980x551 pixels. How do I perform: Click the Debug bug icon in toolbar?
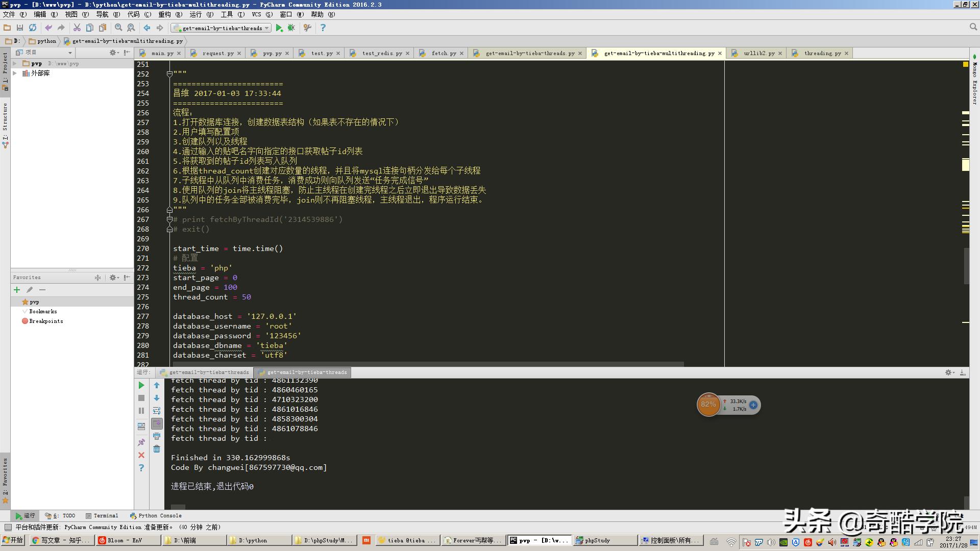point(291,28)
